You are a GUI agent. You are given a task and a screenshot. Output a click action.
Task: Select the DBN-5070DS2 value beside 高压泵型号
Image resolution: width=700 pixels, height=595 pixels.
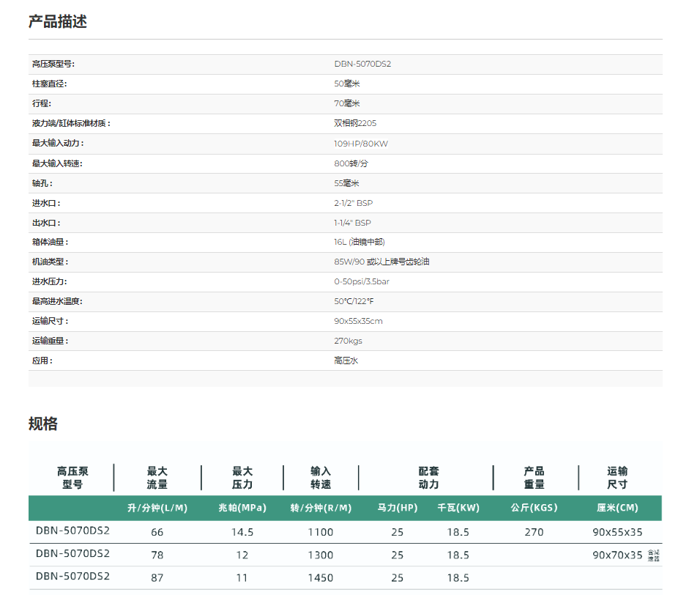click(x=362, y=64)
